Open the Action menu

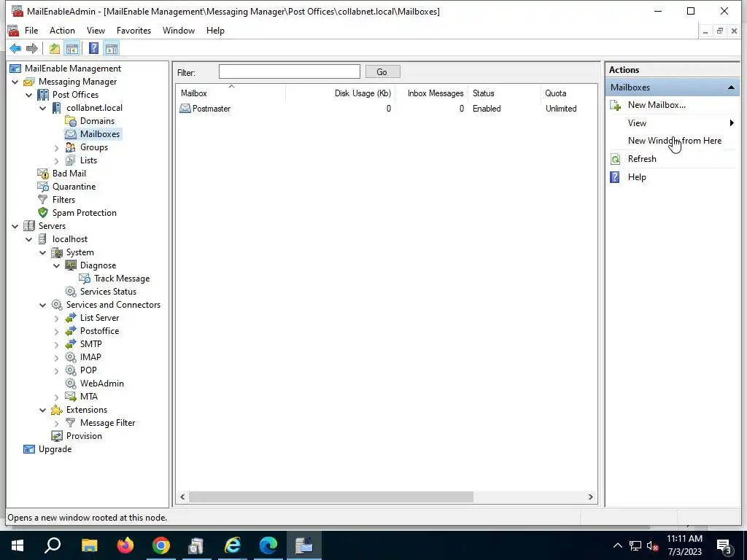tap(63, 31)
